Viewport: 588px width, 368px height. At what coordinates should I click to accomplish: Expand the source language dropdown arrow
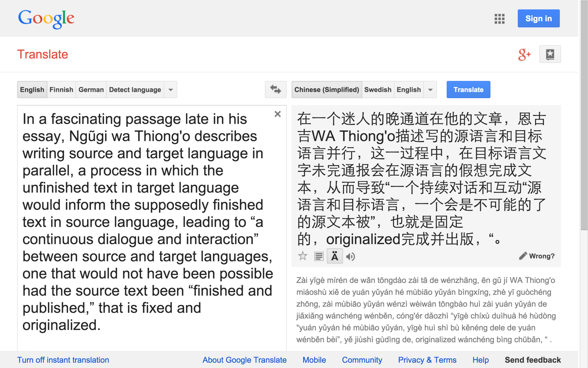coord(171,90)
